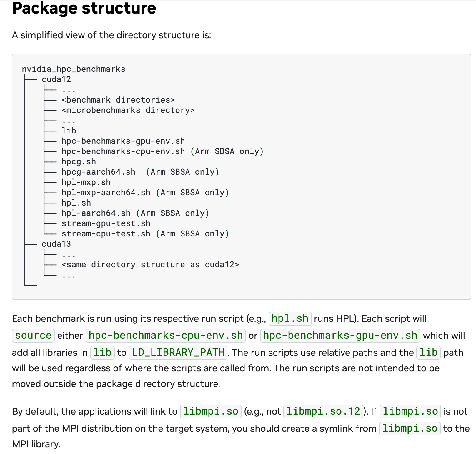Viewport: 476px width, 454px height.
Task: Select hpl-mxp-aarch64.sh in the directory tree
Action: pos(106,193)
